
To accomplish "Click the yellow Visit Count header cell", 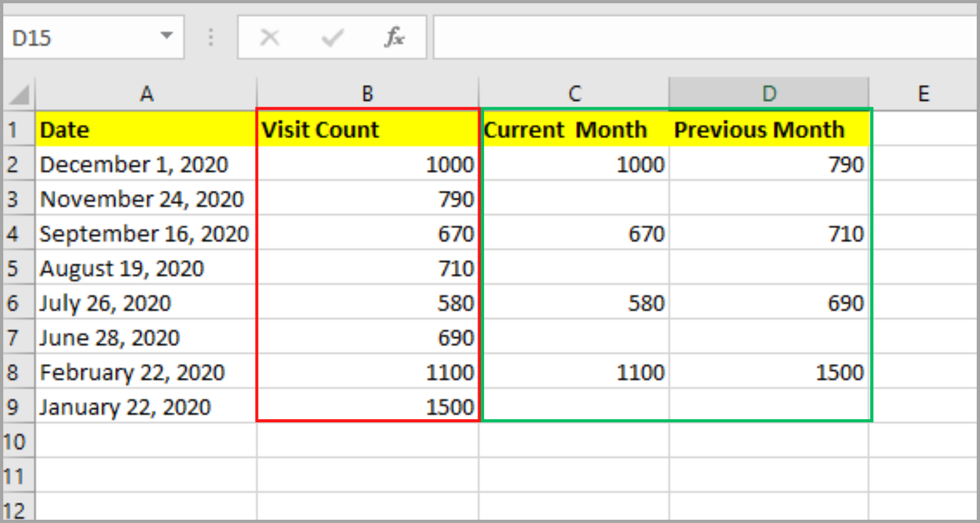I will pyautogui.click(x=367, y=129).
